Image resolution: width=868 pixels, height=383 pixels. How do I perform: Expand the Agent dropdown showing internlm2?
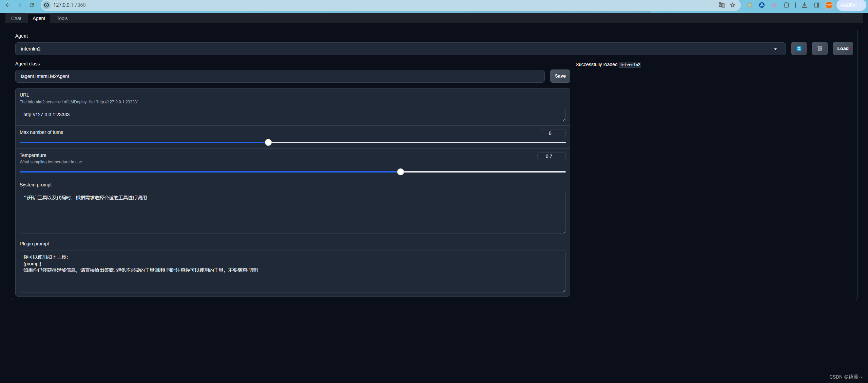pyautogui.click(x=400, y=49)
